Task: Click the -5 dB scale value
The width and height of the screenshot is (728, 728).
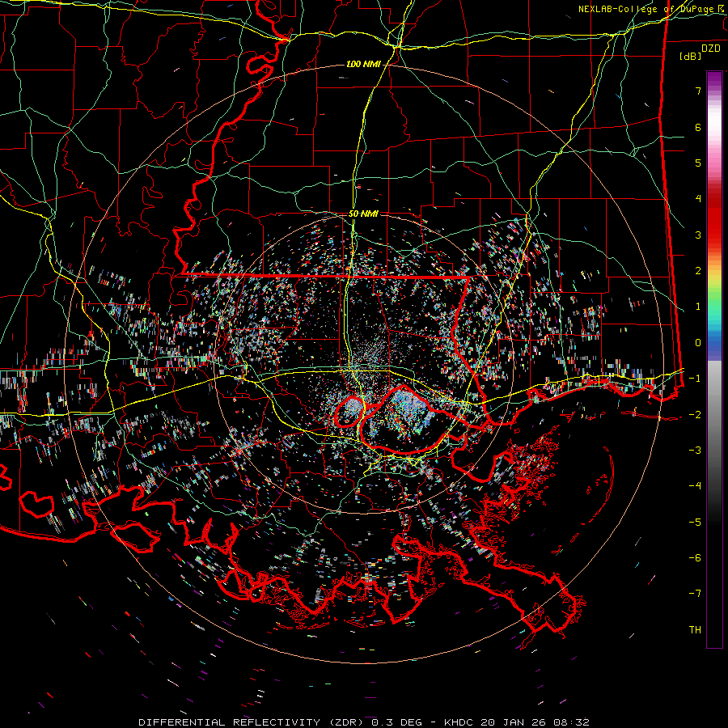Action: click(x=695, y=523)
